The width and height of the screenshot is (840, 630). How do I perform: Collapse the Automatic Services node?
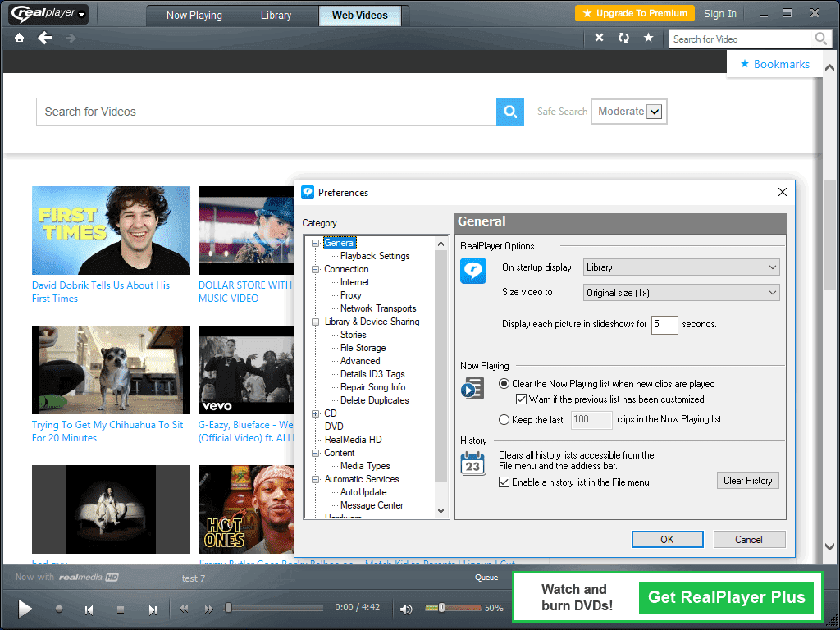(316, 479)
